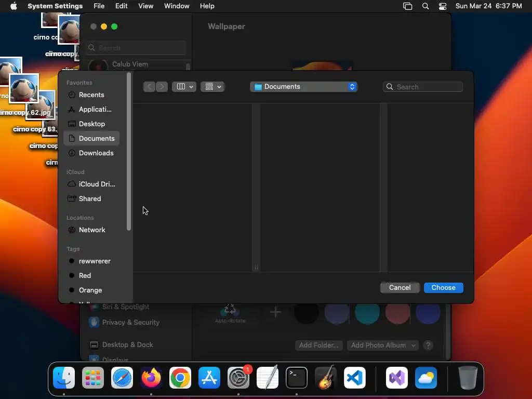Open the column view mode dropdown

coord(184,87)
